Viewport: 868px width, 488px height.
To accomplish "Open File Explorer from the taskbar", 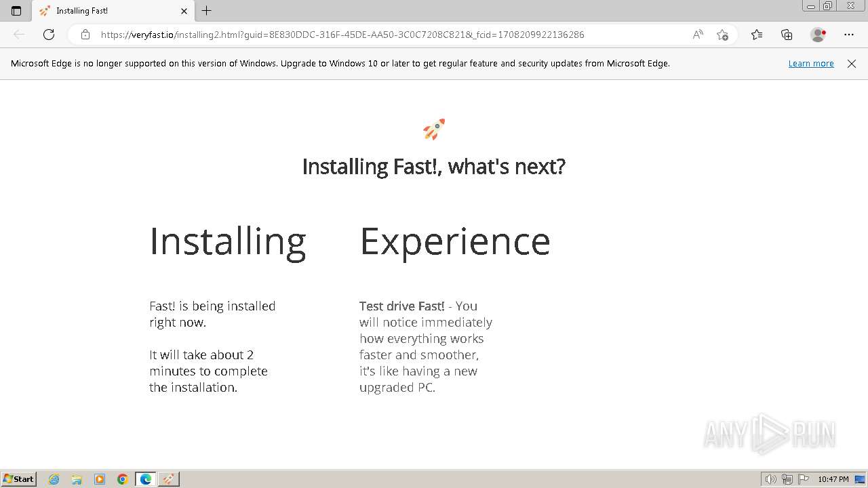I will pyautogui.click(x=77, y=479).
